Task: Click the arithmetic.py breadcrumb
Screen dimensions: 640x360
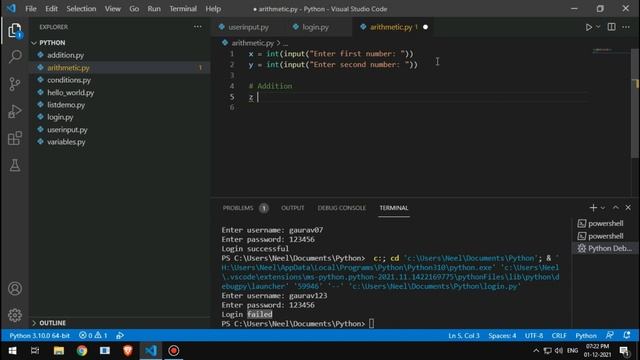Action: pyautogui.click(x=252, y=43)
